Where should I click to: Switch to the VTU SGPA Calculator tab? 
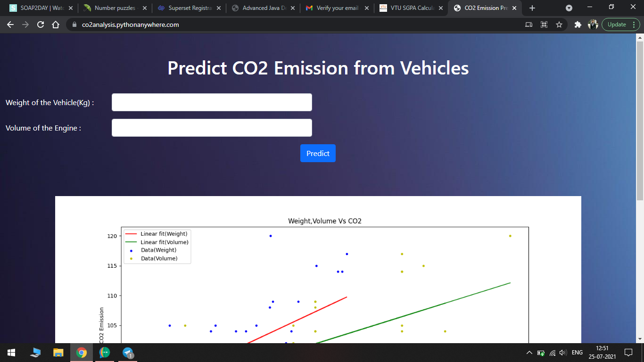(412, 8)
